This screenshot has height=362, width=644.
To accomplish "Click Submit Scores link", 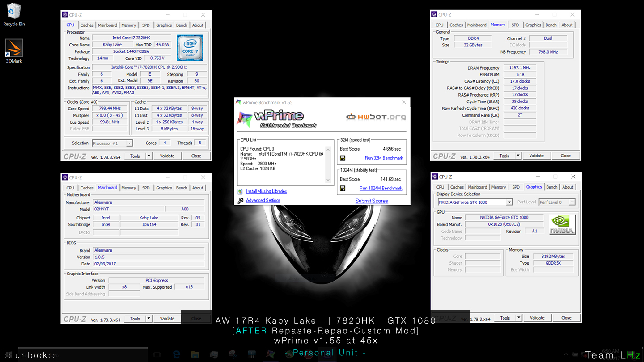I will [372, 201].
